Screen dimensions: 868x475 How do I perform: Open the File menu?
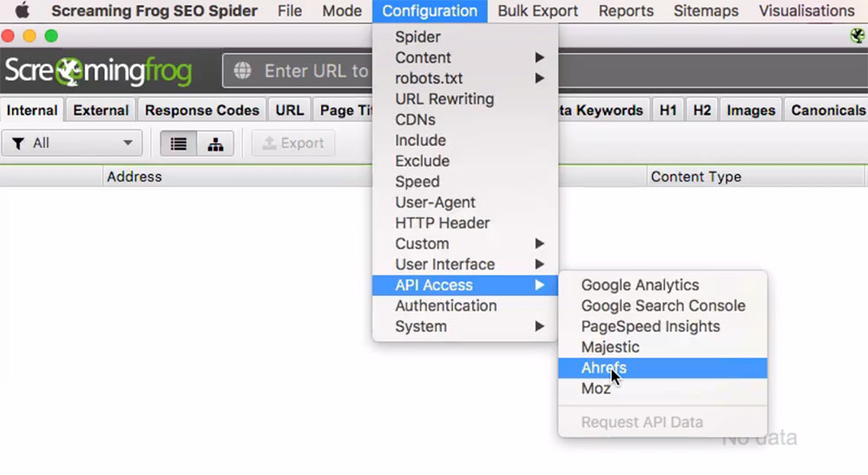click(x=290, y=10)
